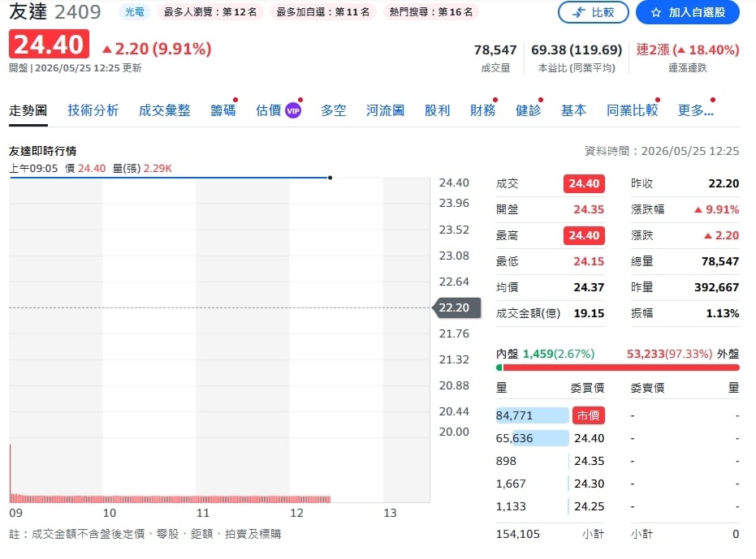Click the 加入自選股 button
This screenshot has height=559, width=756.
point(688,12)
